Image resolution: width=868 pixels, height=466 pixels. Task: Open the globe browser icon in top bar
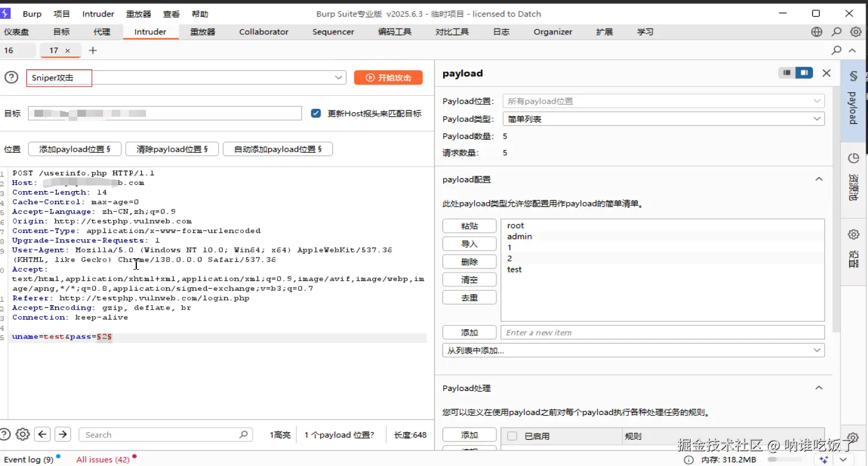pos(816,32)
